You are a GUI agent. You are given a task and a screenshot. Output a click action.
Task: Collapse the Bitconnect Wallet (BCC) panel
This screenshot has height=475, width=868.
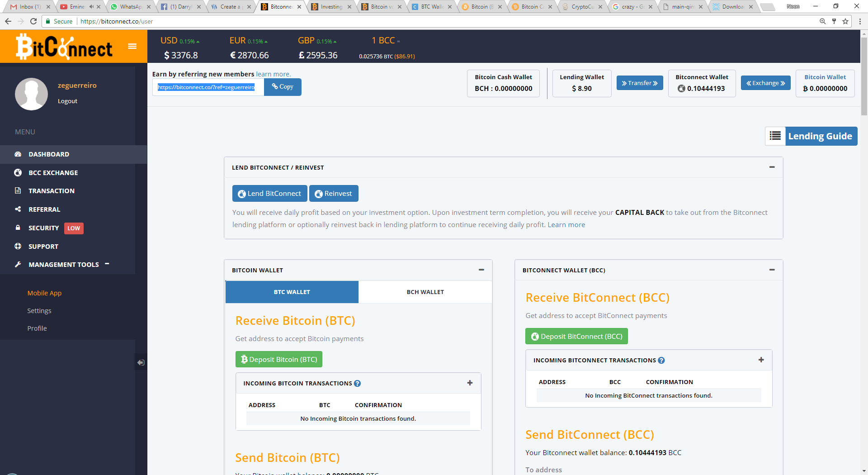(772, 270)
